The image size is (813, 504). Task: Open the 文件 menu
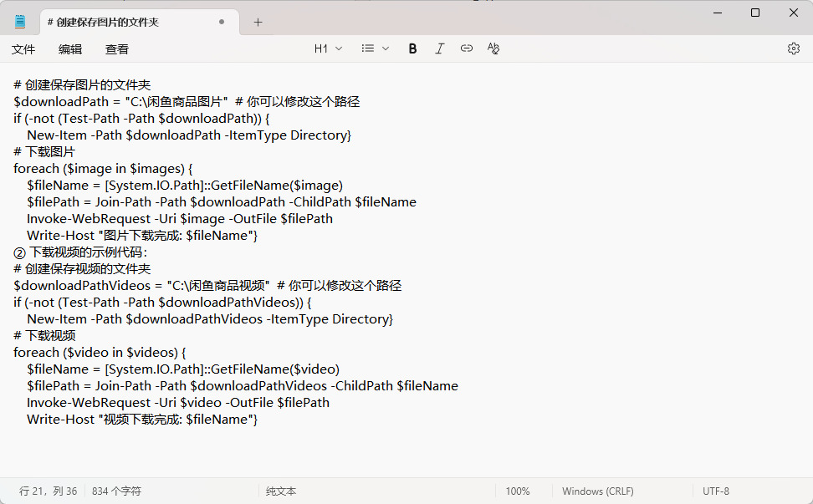tap(23, 49)
